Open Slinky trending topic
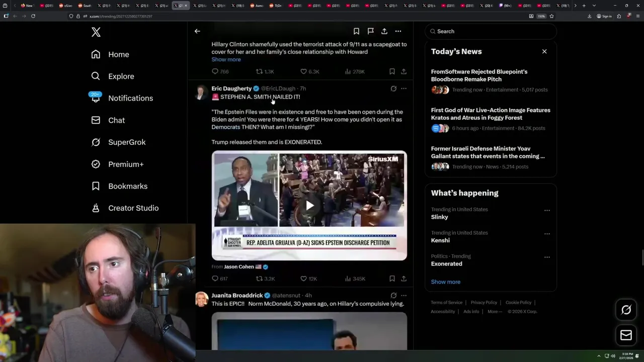 pyautogui.click(x=439, y=217)
